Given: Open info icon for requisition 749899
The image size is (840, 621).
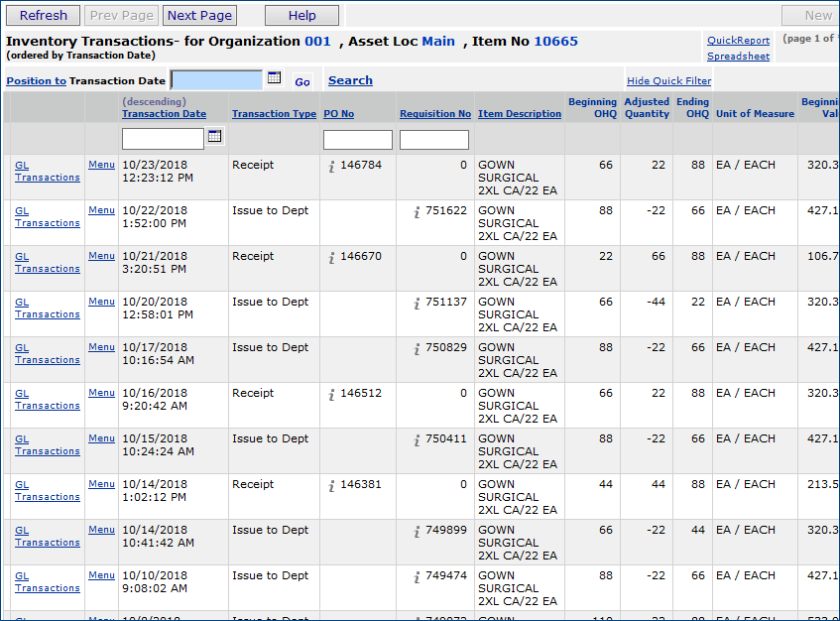Looking at the screenshot, I should point(418,532).
